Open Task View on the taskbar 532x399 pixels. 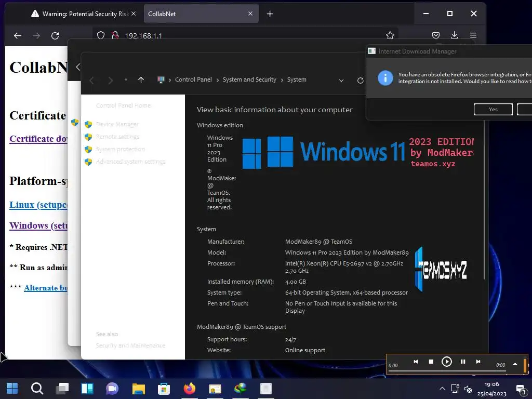62,389
